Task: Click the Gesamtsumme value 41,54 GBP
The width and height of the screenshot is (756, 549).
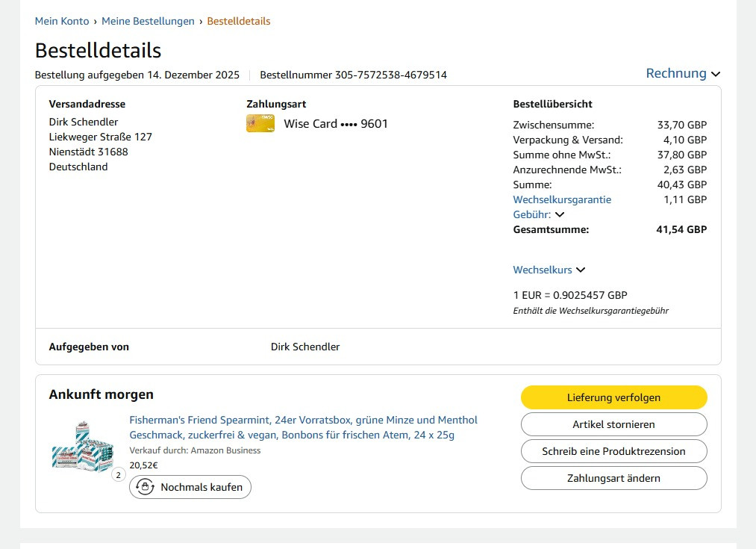Action: point(681,229)
